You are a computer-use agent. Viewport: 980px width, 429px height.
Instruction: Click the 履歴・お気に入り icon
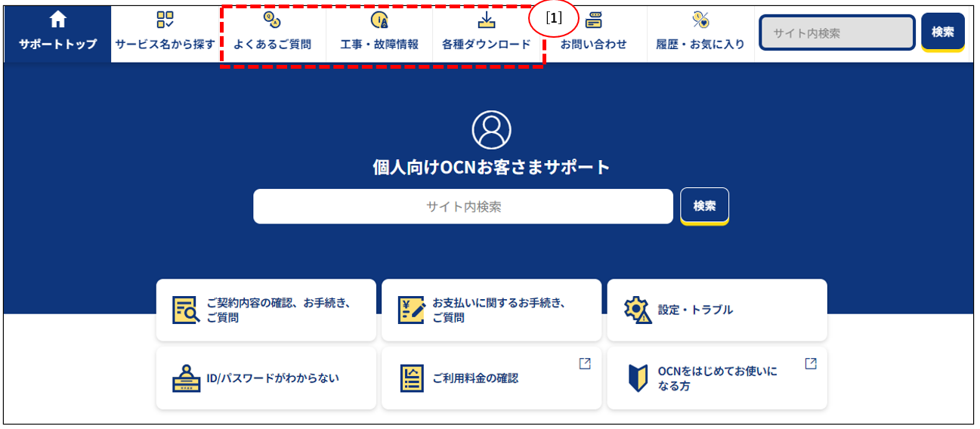(x=700, y=20)
